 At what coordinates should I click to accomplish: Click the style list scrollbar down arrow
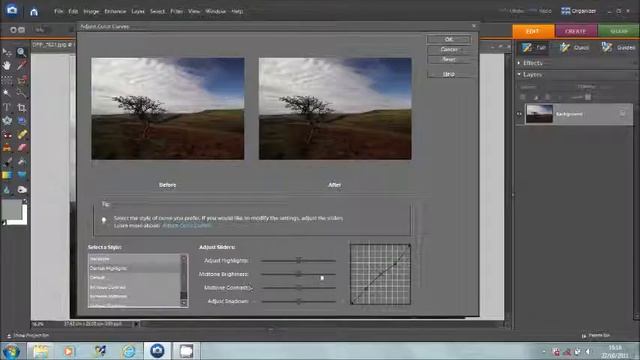coord(184,303)
